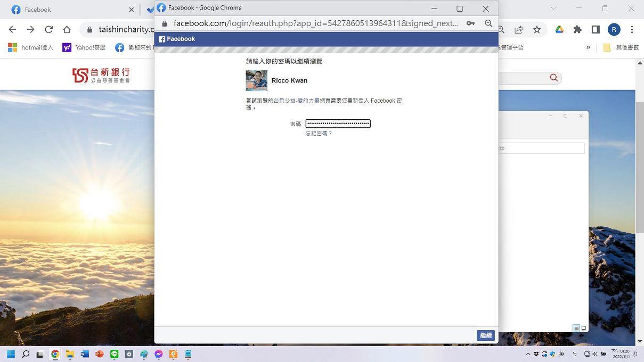The image size is (644, 362).
Task: Click the scroll-up arrow of the page scrollbar
Action: (640, 63)
